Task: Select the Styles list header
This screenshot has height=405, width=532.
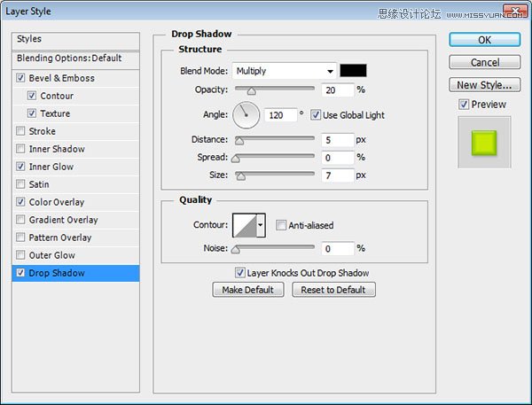Action: click(75, 41)
